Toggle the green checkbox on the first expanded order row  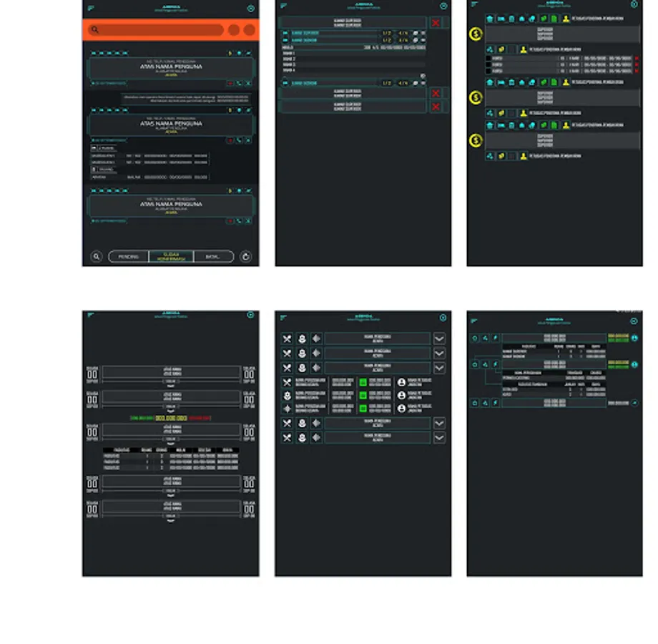[x=363, y=382]
